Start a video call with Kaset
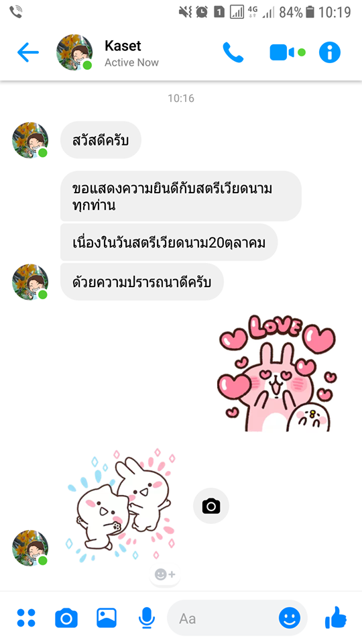362x644 pixels. click(x=288, y=52)
